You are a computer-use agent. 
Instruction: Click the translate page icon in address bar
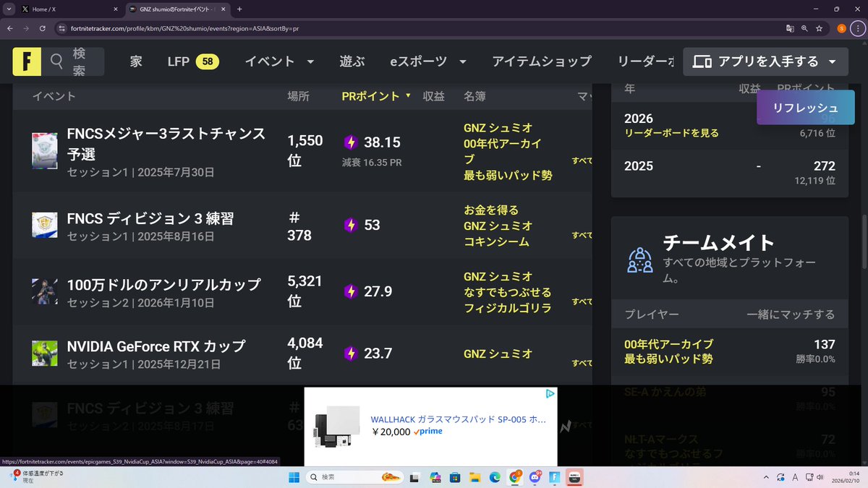click(791, 28)
